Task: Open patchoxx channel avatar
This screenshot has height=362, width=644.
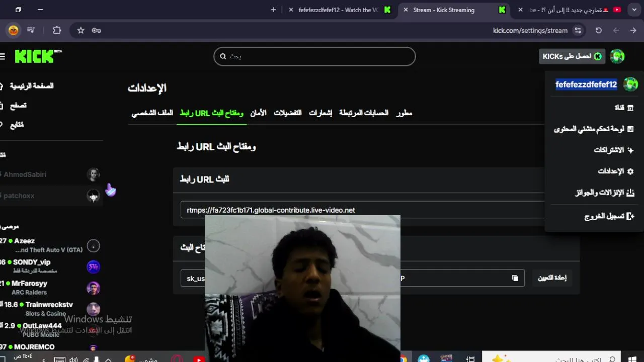Action: (93, 196)
